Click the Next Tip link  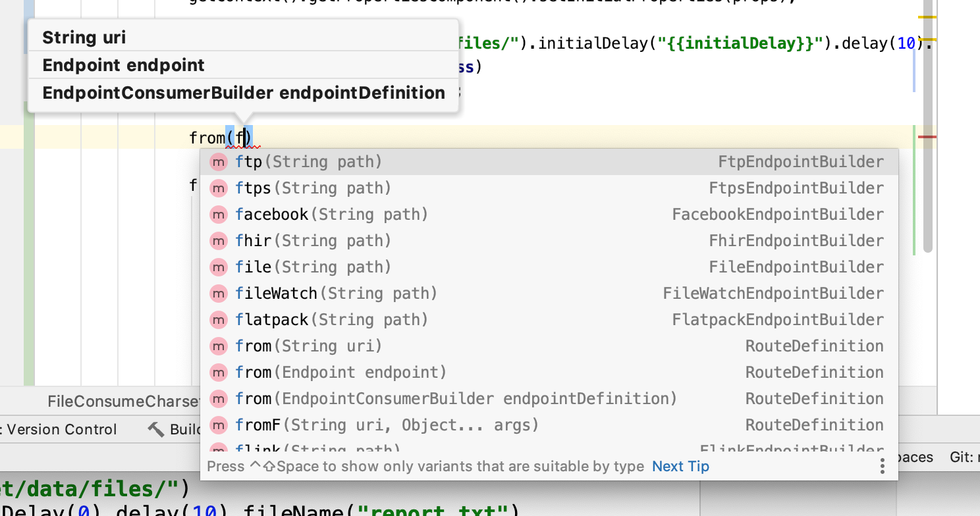680,466
